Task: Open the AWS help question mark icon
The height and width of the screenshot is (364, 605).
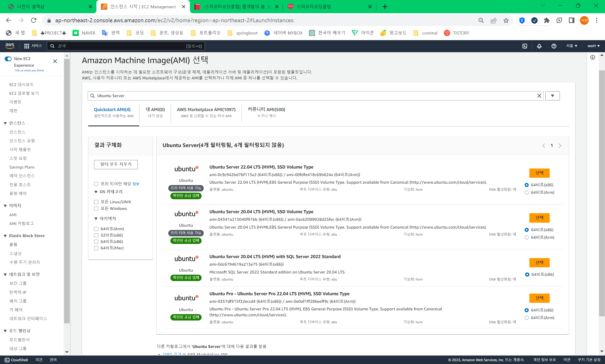Action: point(554,46)
